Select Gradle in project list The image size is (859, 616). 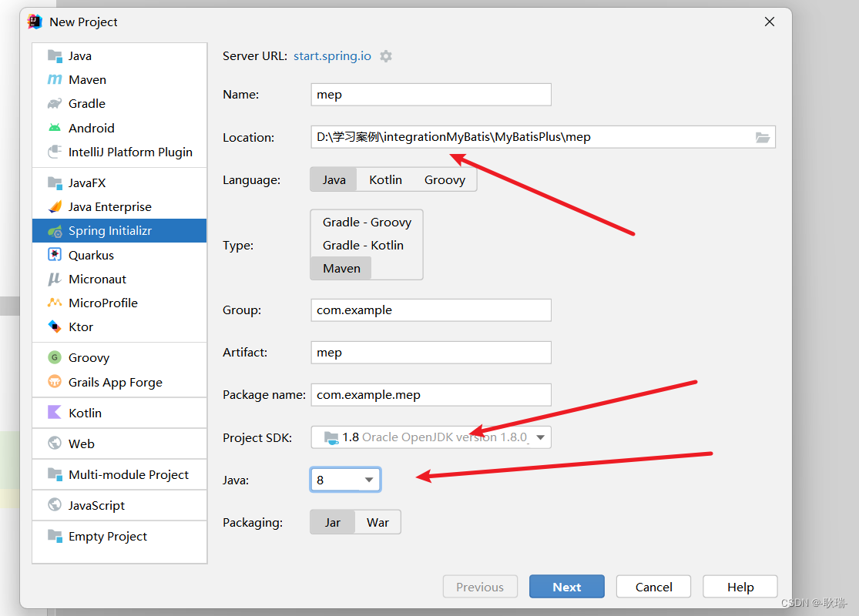click(119, 103)
